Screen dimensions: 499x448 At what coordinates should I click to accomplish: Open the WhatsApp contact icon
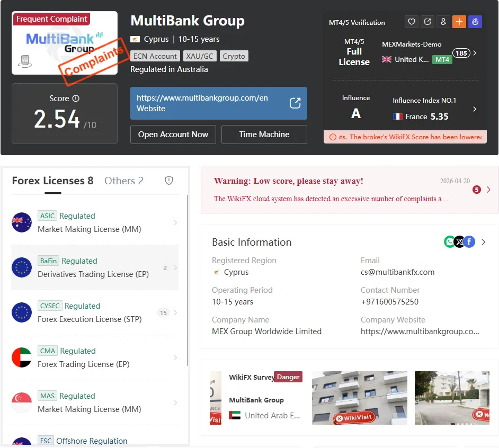click(449, 242)
